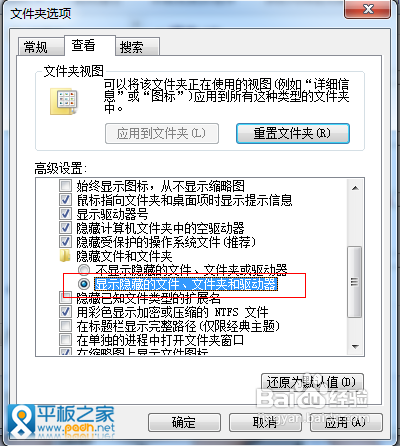Uncheck 隐藏计算机文件夹中的空驱动器 option

pos(65,227)
